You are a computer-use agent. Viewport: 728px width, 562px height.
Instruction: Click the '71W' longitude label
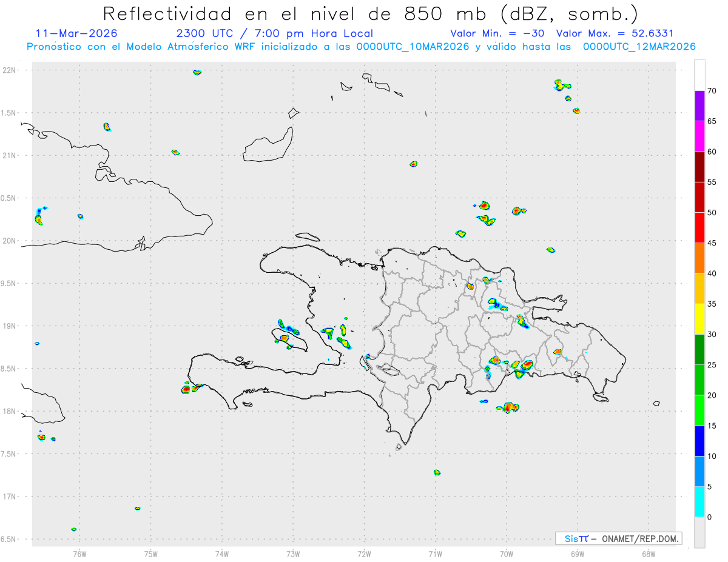click(435, 554)
